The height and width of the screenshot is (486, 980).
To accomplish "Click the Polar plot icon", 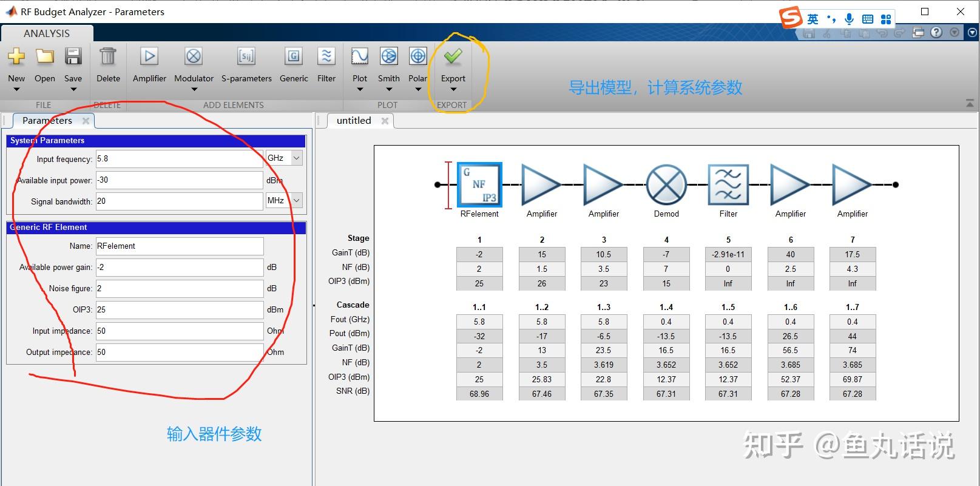I will 418,56.
